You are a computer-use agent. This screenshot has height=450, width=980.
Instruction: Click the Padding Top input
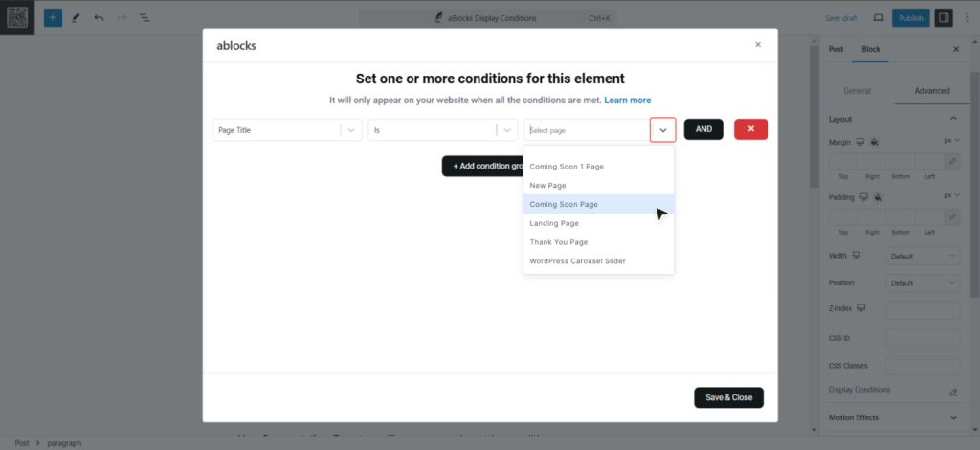pos(843,217)
